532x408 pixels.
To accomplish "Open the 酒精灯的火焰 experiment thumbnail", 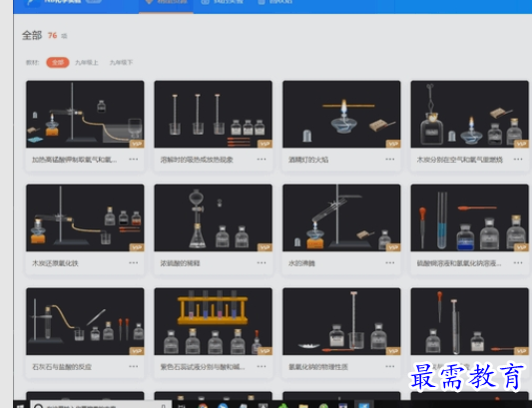I will point(341,114).
